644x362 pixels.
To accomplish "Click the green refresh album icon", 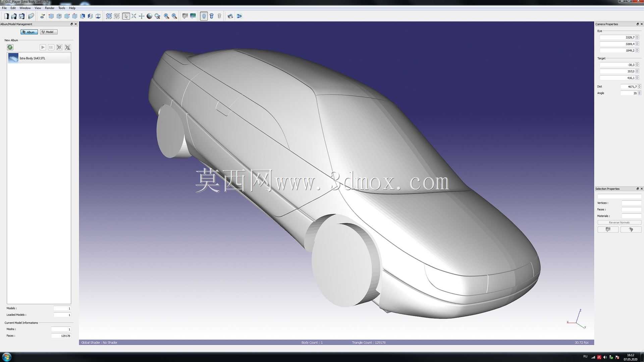I will pos(10,47).
